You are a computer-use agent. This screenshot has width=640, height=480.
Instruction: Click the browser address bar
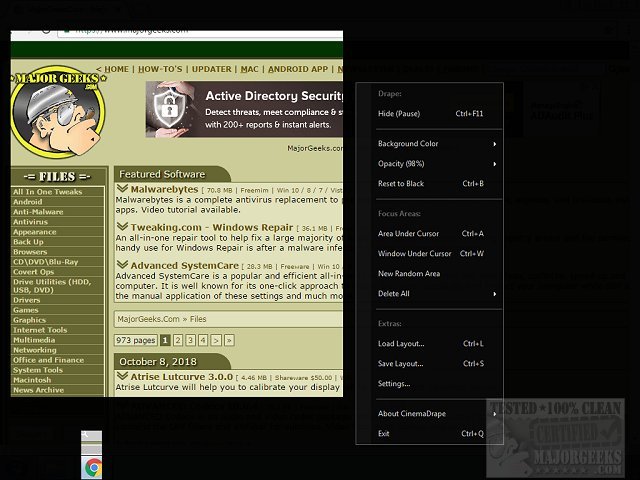200,33
